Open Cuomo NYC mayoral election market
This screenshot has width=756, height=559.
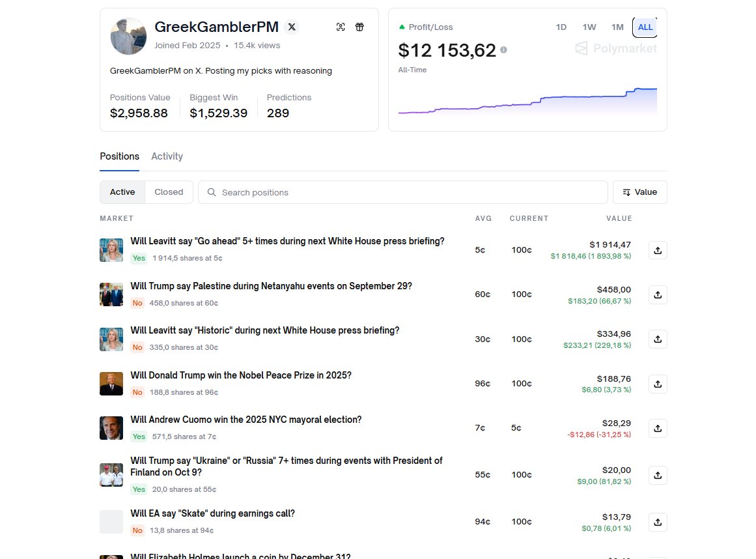[246, 419]
